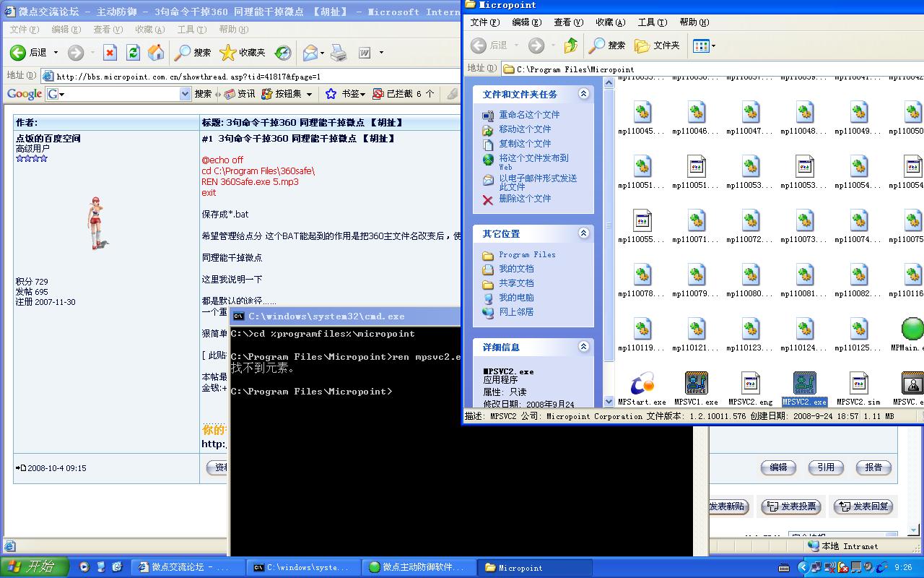
Task: Collapse 文件和文件夹任务 panel
Action: (x=583, y=94)
